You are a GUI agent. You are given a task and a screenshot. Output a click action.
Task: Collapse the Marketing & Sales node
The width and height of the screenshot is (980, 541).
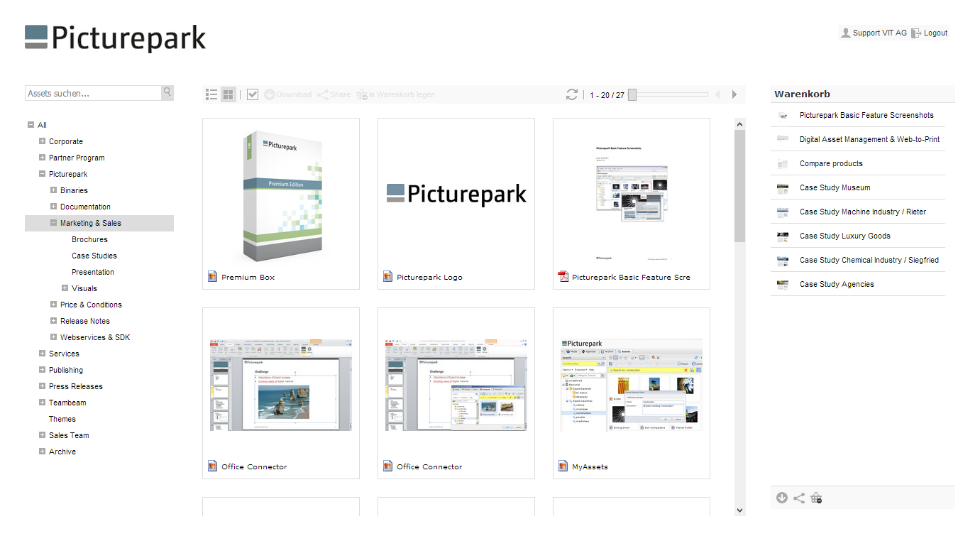53,223
